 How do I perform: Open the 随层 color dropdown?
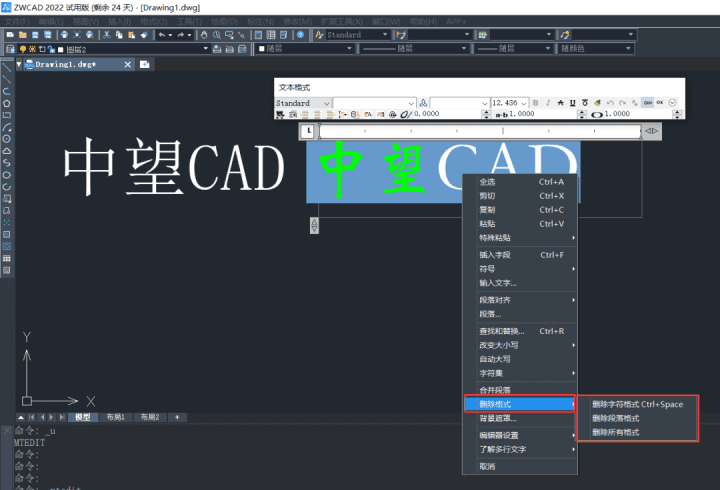click(x=349, y=48)
